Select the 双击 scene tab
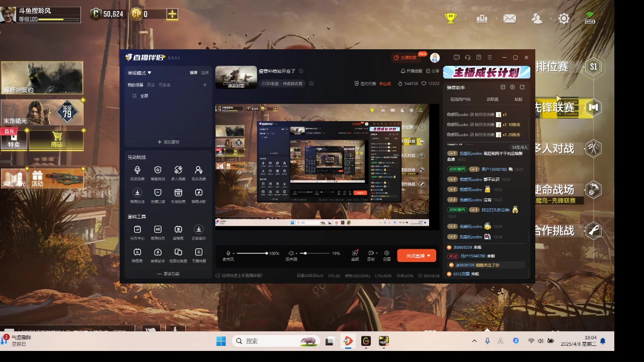The height and width of the screenshot is (362, 644). pos(151,85)
